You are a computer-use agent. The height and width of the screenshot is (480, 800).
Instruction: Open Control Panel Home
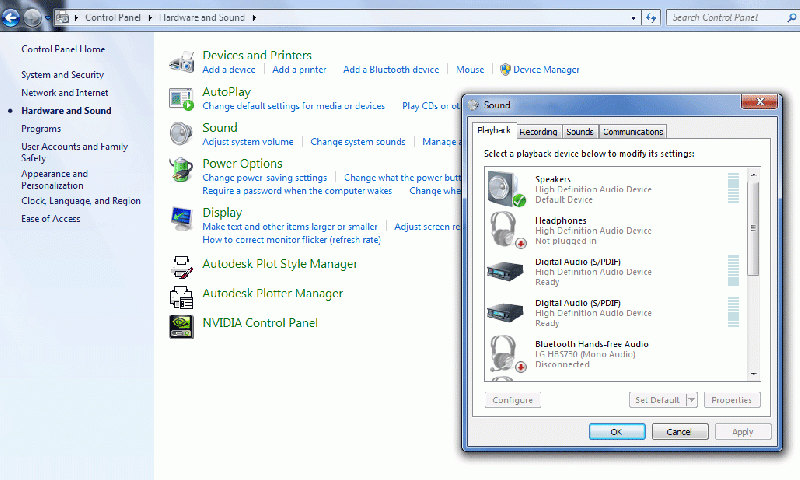tap(63, 49)
